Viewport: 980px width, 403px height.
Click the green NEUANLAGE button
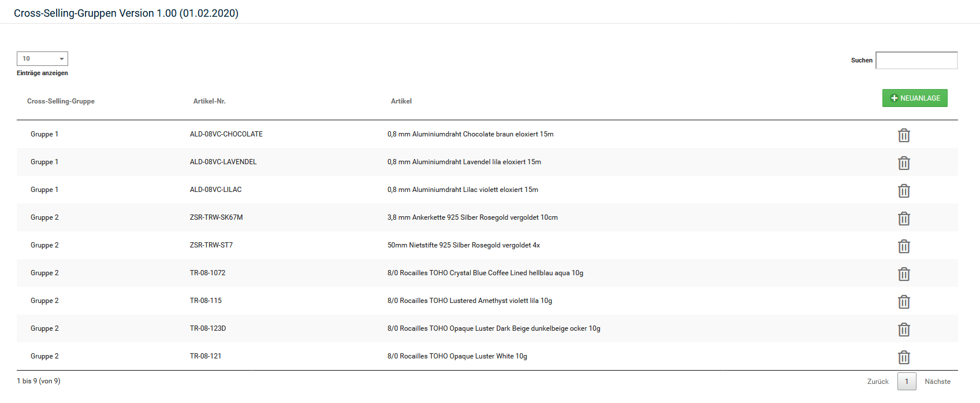(x=915, y=98)
